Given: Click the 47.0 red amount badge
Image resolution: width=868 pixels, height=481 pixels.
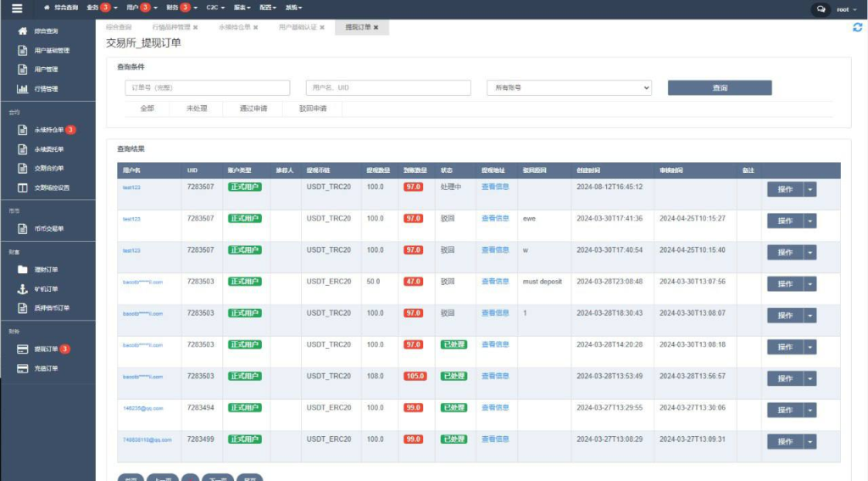Looking at the screenshot, I should (414, 282).
